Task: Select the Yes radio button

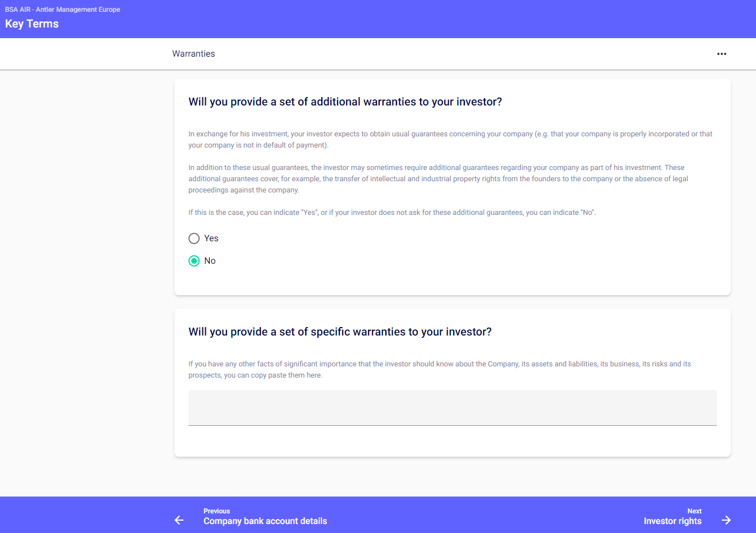Action: (x=194, y=238)
